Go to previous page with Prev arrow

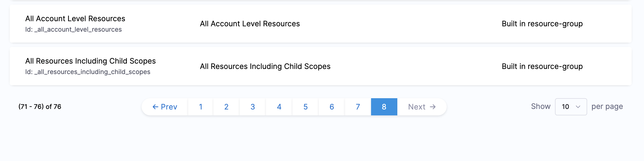pyautogui.click(x=165, y=107)
